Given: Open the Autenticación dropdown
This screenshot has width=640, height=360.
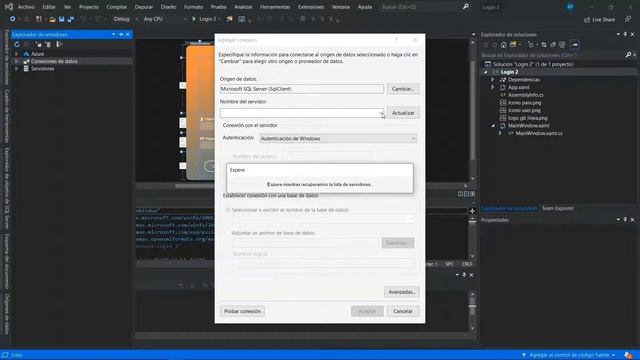Looking at the screenshot, I should click(413, 139).
